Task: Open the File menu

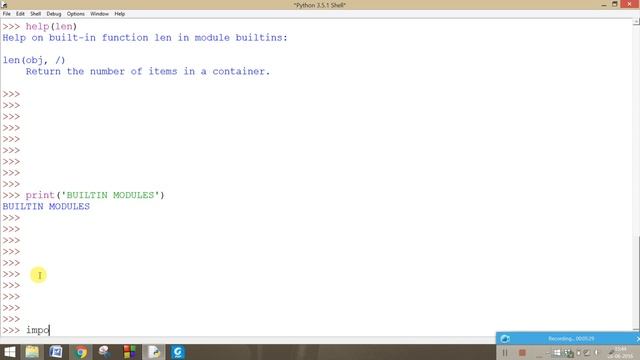Action: tap(7, 14)
